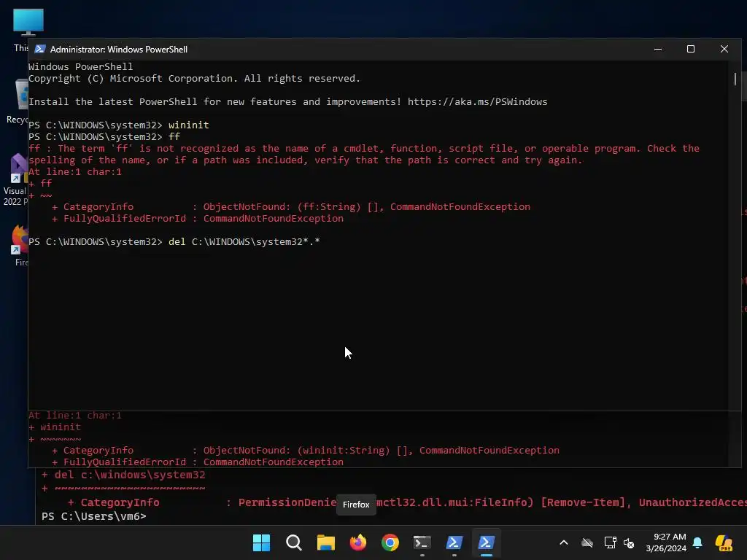The image size is (747, 560).
Task: Select the Recycle Bin desktop icon
Action: point(18,101)
